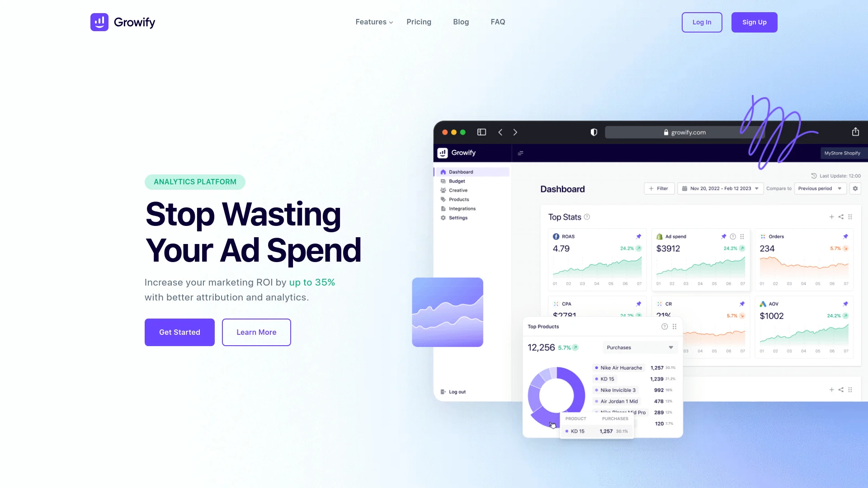Click the Budget sidebar icon
Screen dimensions: 868x488
pyautogui.click(x=443, y=181)
